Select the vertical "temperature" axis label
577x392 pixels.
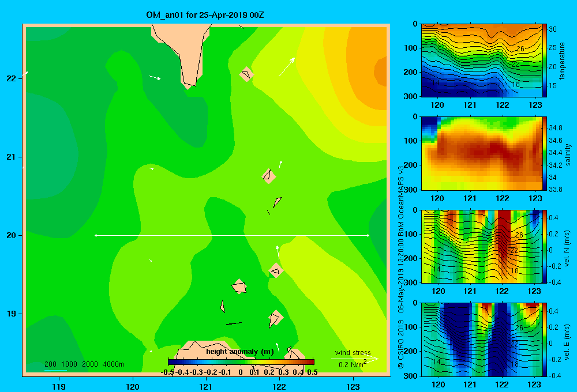tap(562, 61)
